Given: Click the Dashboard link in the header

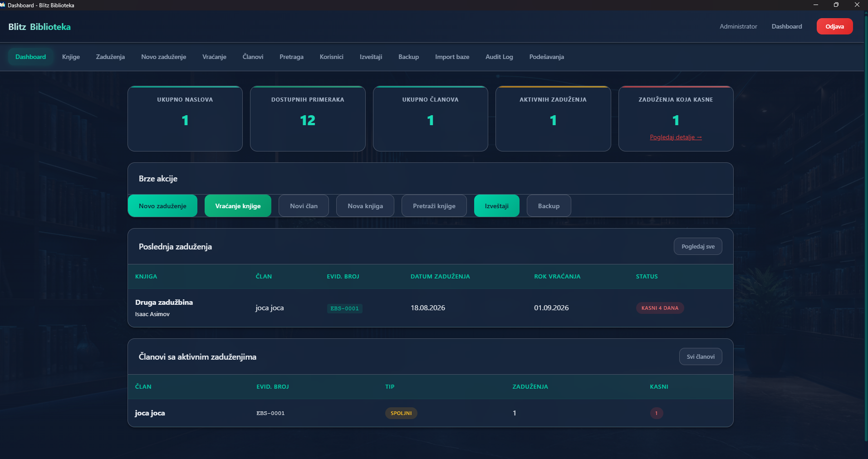Looking at the screenshot, I should [787, 26].
